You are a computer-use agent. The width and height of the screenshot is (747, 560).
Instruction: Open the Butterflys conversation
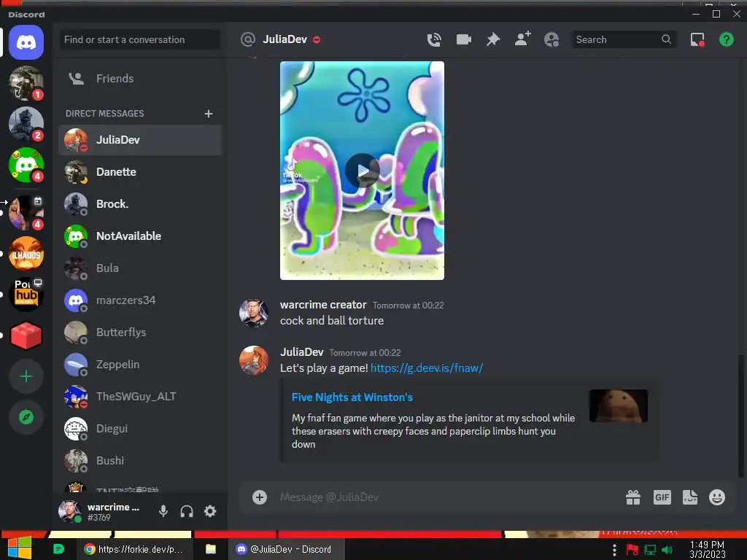[141, 332]
